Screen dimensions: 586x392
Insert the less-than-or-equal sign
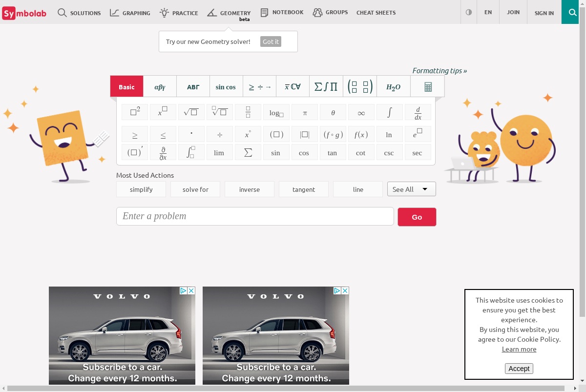[x=163, y=135]
